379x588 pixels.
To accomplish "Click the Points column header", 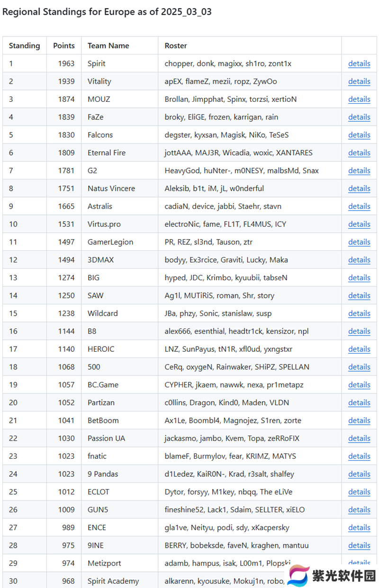I will click(64, 46).
